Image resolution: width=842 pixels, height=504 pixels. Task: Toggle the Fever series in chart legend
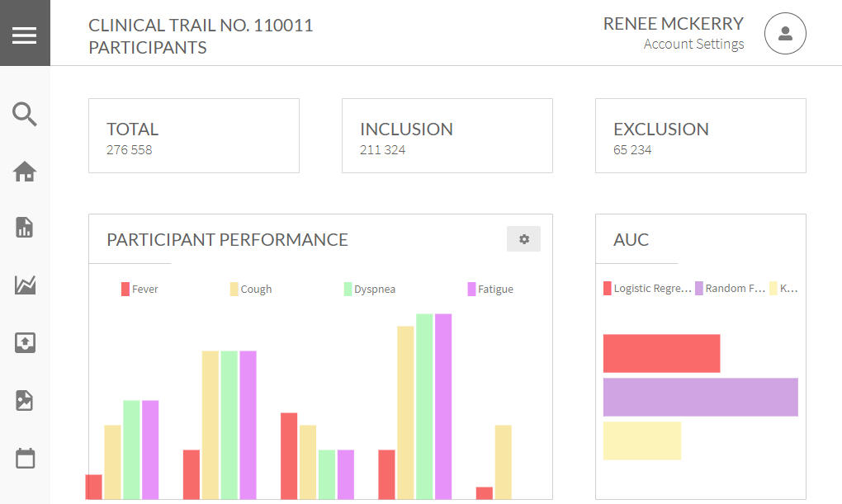point(140,289)
